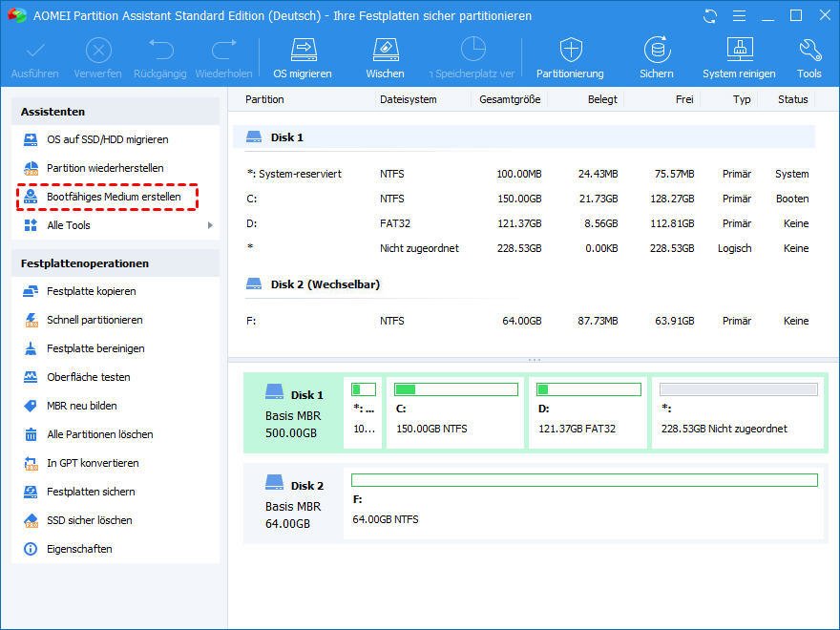Click the Verwerfen toolbar icon
The width and height of the screenshot is (840, 630).
pos(98,51)
